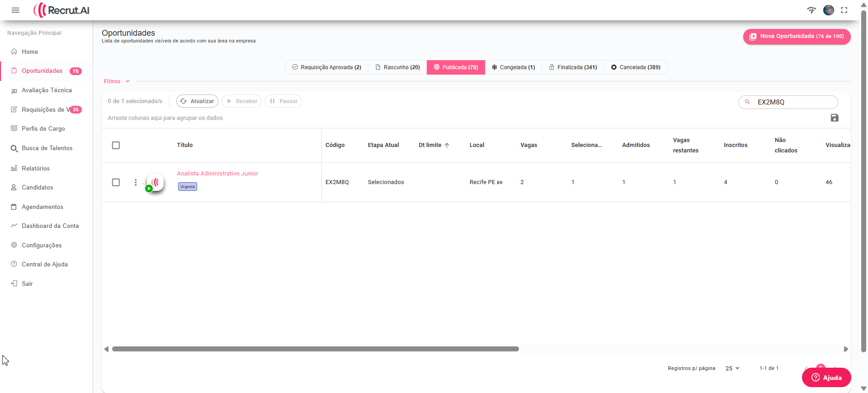Image resolution: width=868 pixels, height=393 pixels.
Task: Switch to the Rascunho (20) tab
Action: [397, 67]
